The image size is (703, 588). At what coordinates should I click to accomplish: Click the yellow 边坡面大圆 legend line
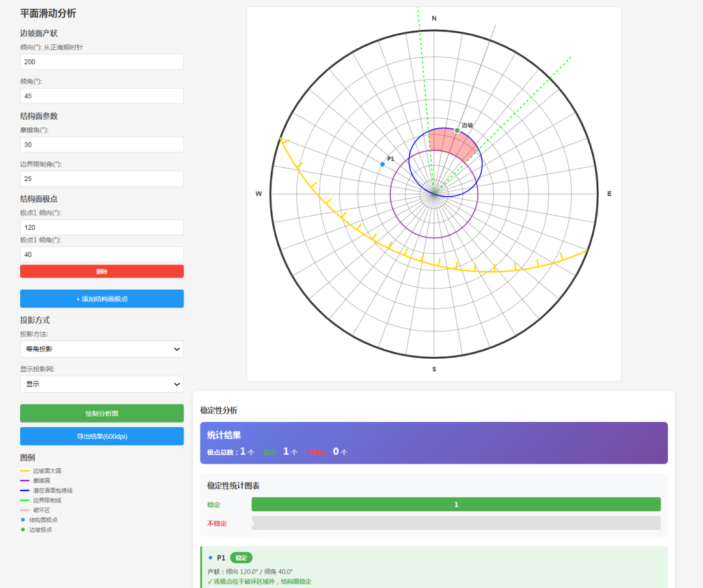(x=25, y=471)
